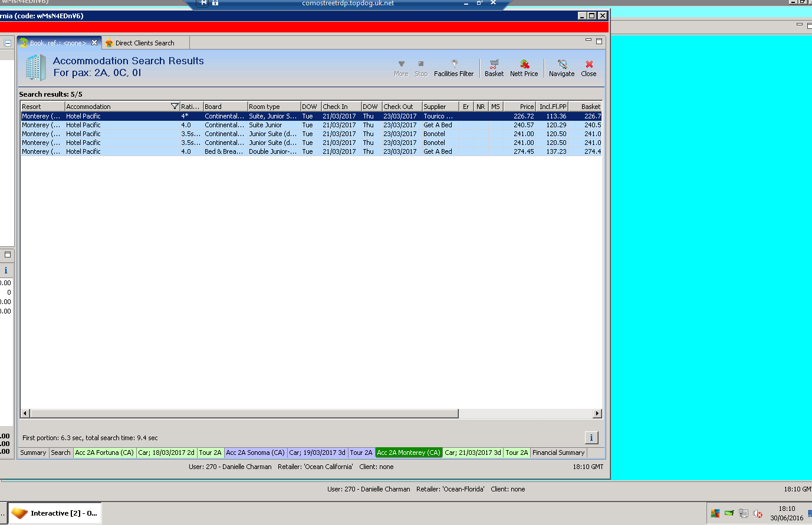The width and height of the screenshot is (812, 525).
Task: Select the row priced at 274.45
Action: pyautogui.click(x=311, y=151)
